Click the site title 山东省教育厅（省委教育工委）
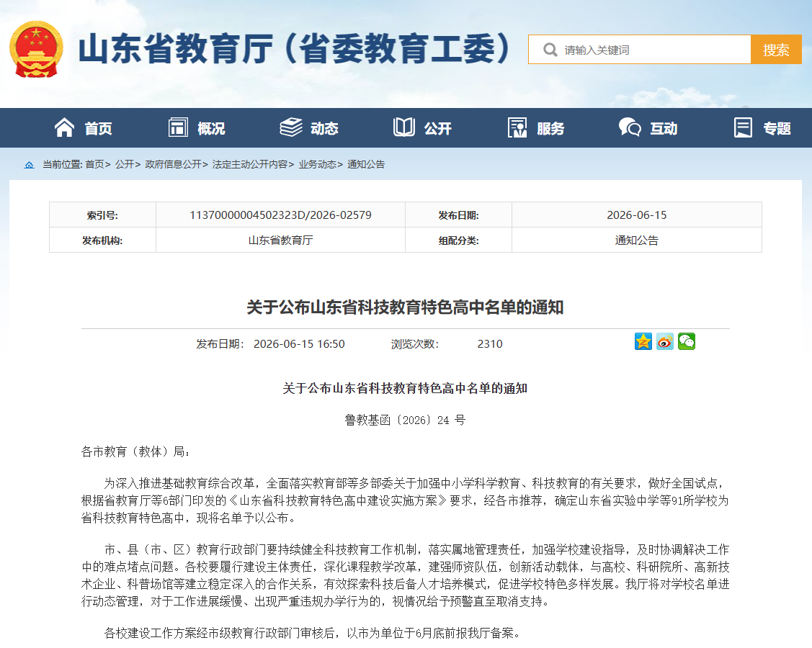 [295, 49]
